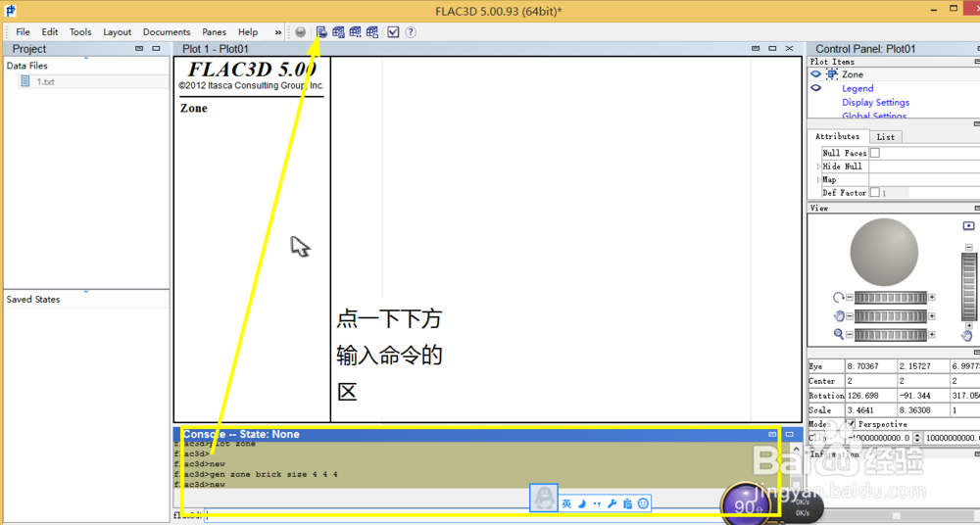Image resolution: width=980 pixels, height=525 pixels.
Task: Click the middle grid-block toolbar icon
Action: pyautogui.click(x=356, y=32)
